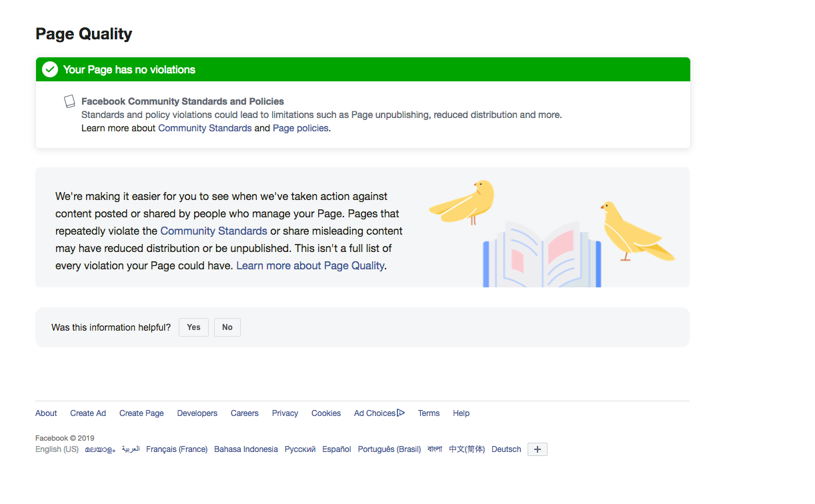The width and height of the screenshot is (815, 504).
Task: Click the Ad Choices triangle icon
Action: [x=401, y=413]
